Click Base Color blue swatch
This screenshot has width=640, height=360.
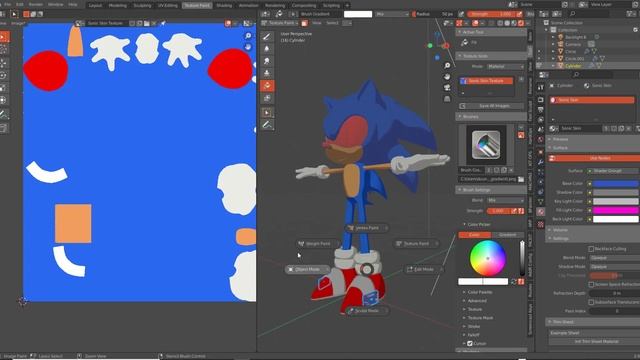(x=616, y=184)
